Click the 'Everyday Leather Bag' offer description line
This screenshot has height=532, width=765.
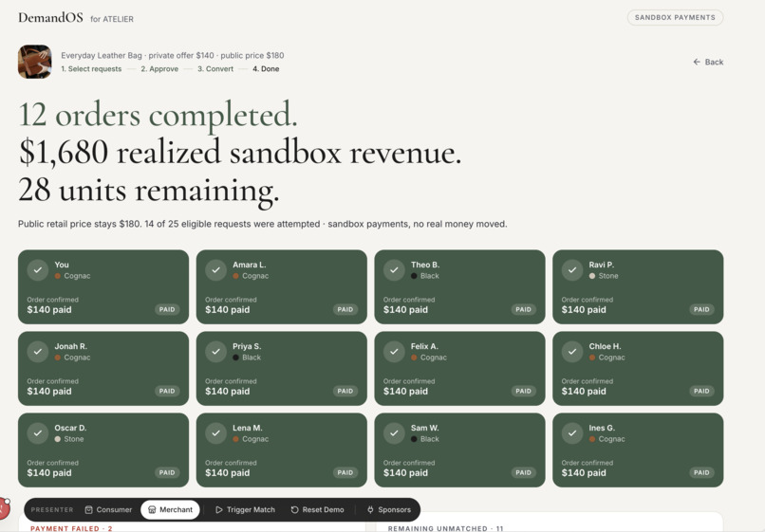coord(172,55)
